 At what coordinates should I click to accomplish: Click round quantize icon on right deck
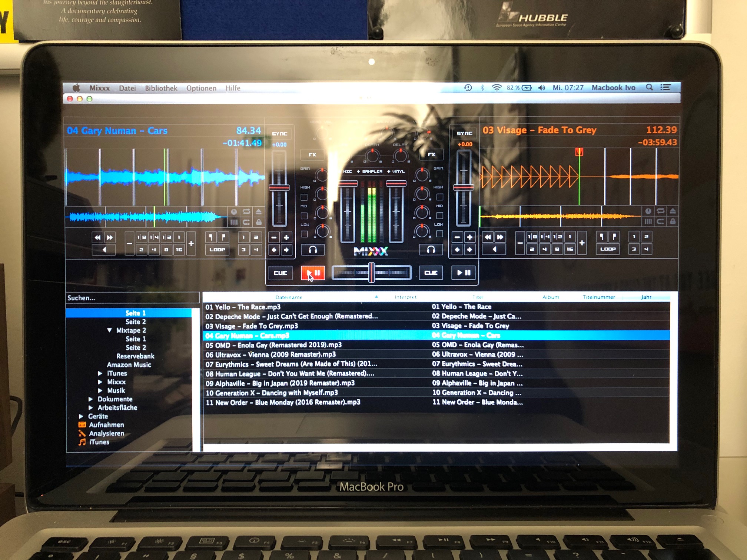pyautogui.click(x=648, y=211)
